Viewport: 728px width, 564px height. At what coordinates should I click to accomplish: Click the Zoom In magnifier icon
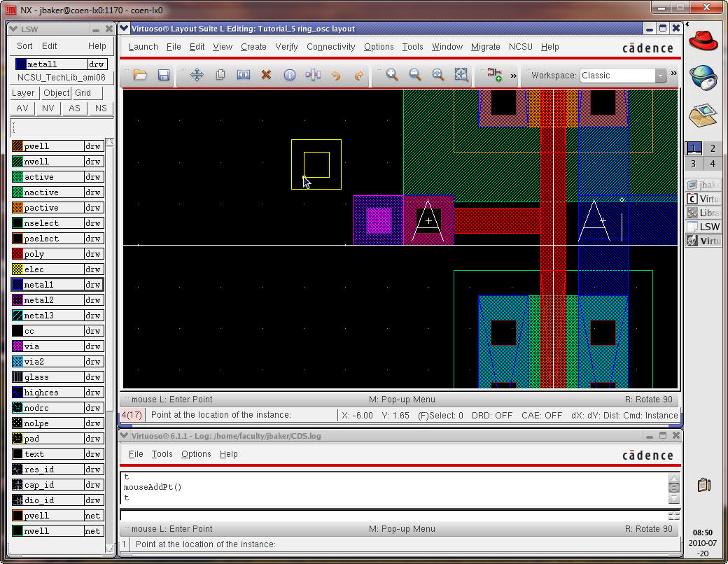pos(392,75)
